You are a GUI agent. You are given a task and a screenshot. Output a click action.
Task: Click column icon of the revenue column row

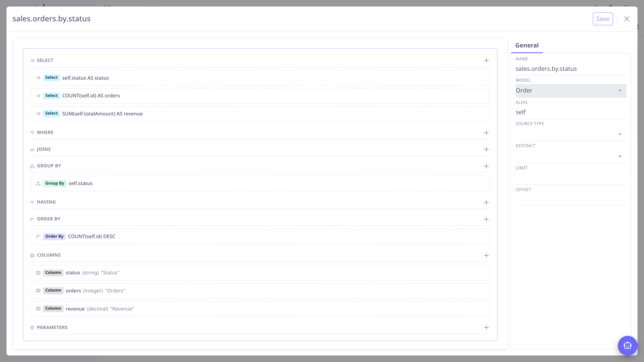(38, 309)
